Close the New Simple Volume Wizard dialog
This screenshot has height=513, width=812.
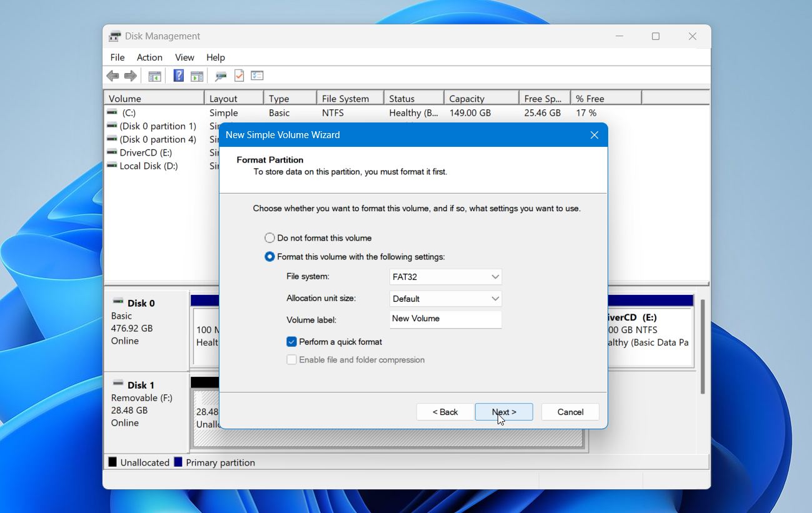click(594, 135)
